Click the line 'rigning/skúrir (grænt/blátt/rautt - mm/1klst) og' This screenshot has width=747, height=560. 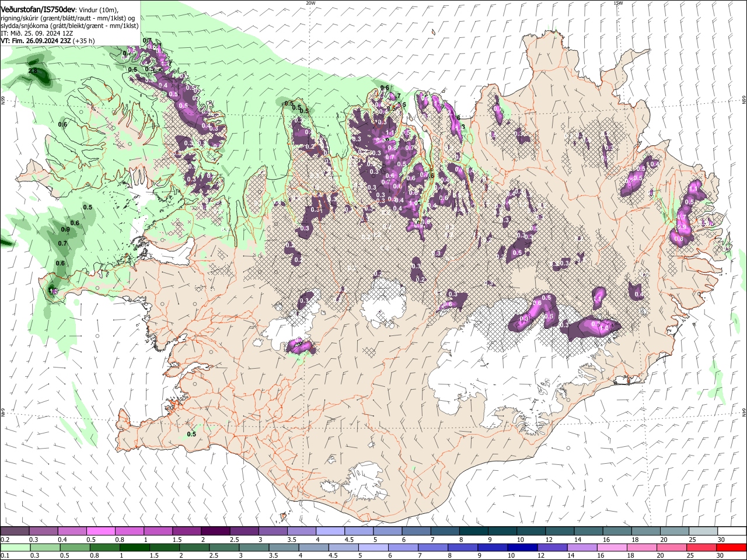pyautogui.click(x=68, y=18)
